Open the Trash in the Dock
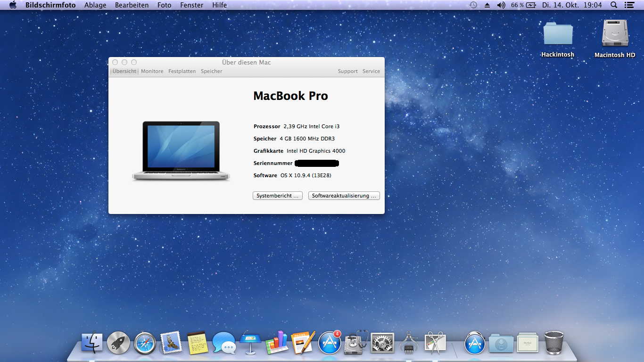This screenshot has height=362, width=644. 554,343
